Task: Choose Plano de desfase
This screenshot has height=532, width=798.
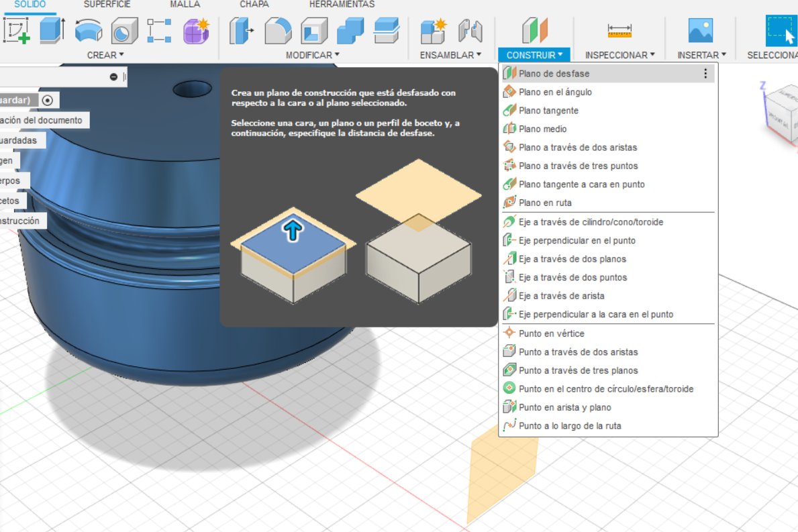Action: (608, 74)
